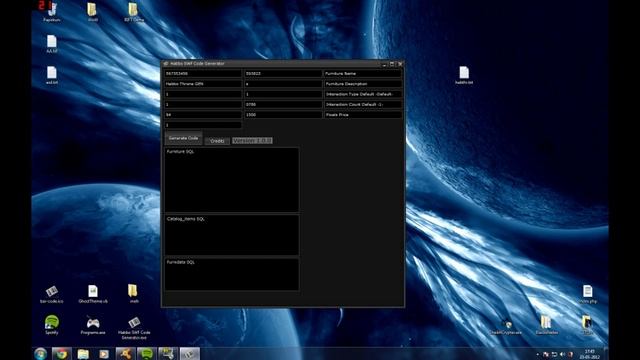
Task: Switch to Habbo SWF Code Generator taskbar button
Action: tap(190, 354)
